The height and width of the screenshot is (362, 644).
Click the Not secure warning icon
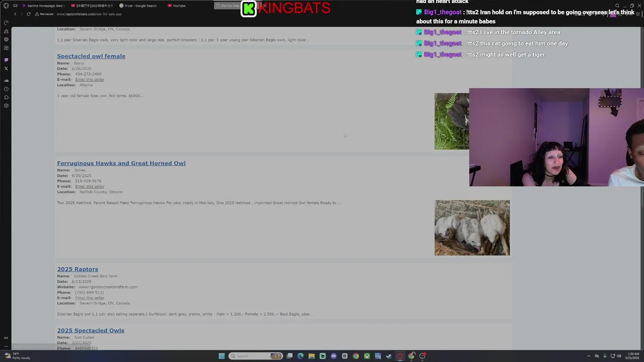pos(37,14)
